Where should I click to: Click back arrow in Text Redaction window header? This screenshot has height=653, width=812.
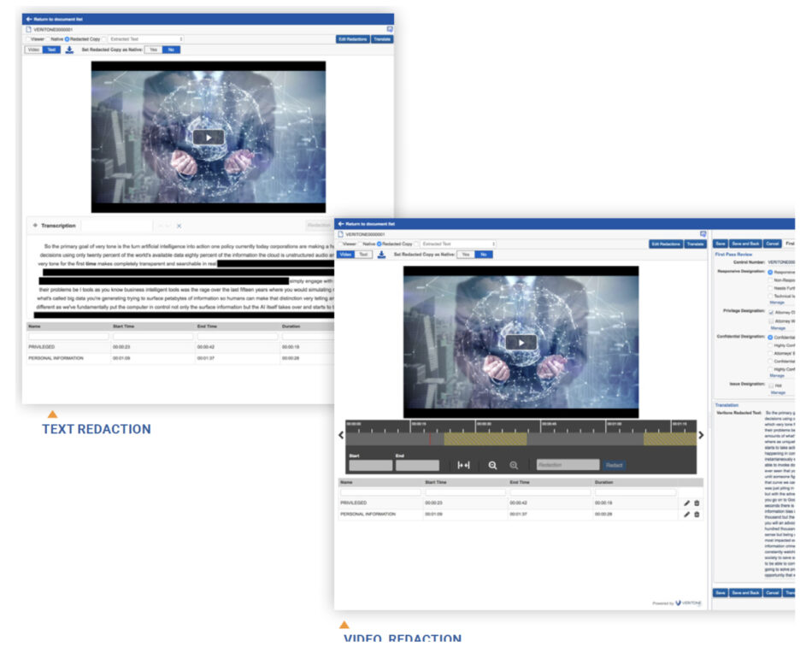pos(28,19)
